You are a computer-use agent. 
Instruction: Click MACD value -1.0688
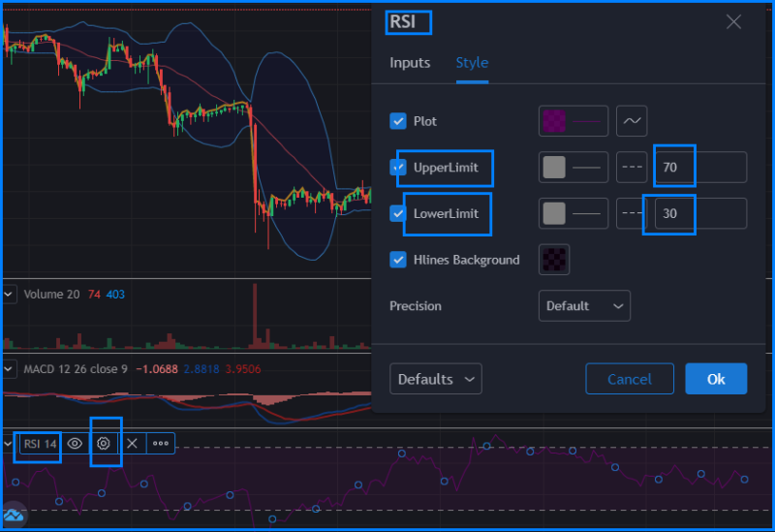157,369
